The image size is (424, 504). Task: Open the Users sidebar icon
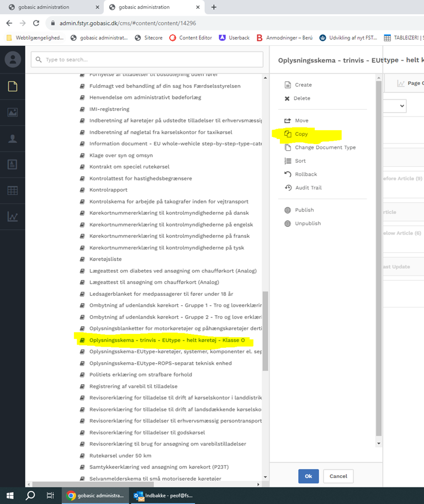(13, 139)
